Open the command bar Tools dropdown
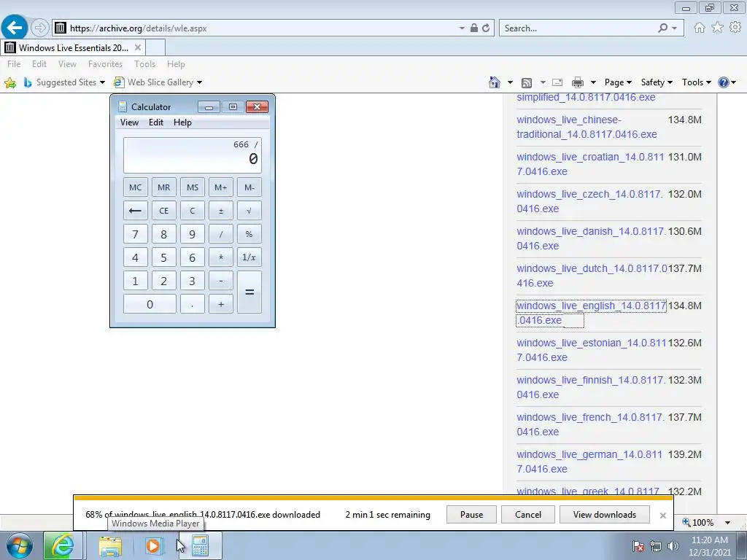Screen dimensions: 747x560 (697, 82)
